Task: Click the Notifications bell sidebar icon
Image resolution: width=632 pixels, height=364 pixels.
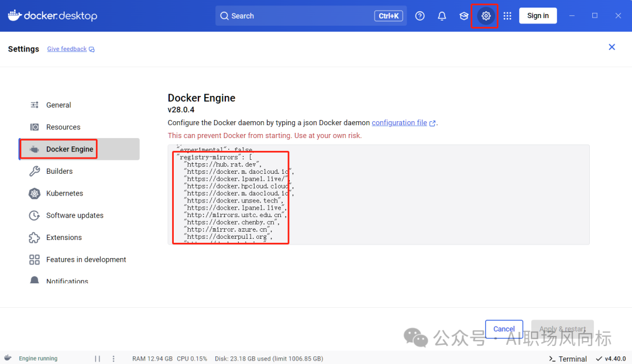Action: pos(35,280)
